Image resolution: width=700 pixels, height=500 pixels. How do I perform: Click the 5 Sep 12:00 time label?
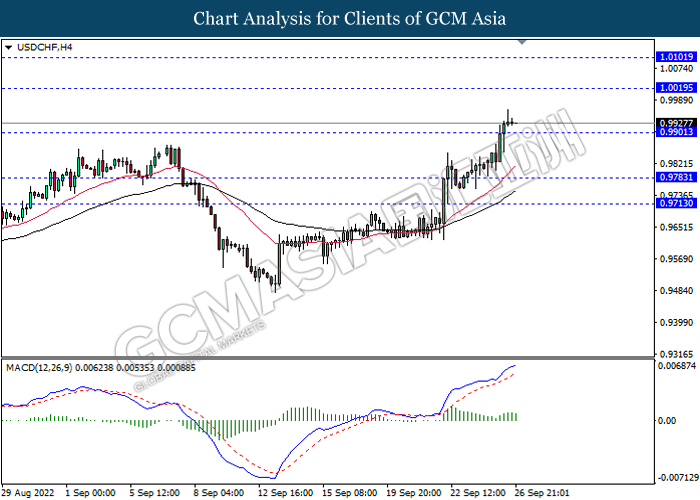point(155,493)
